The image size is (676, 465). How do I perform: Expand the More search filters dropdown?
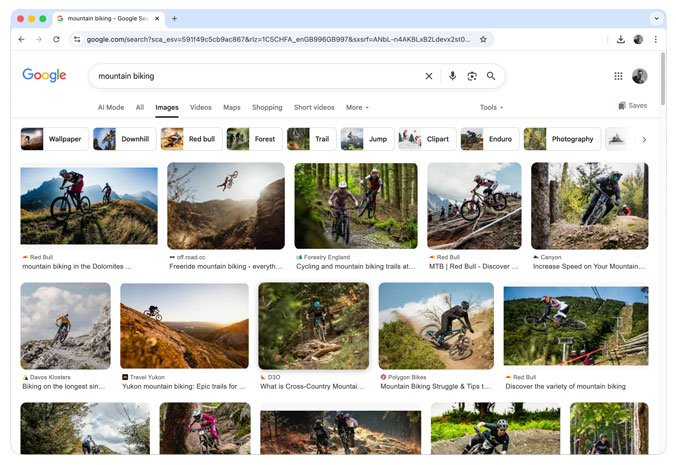(357, 107)
